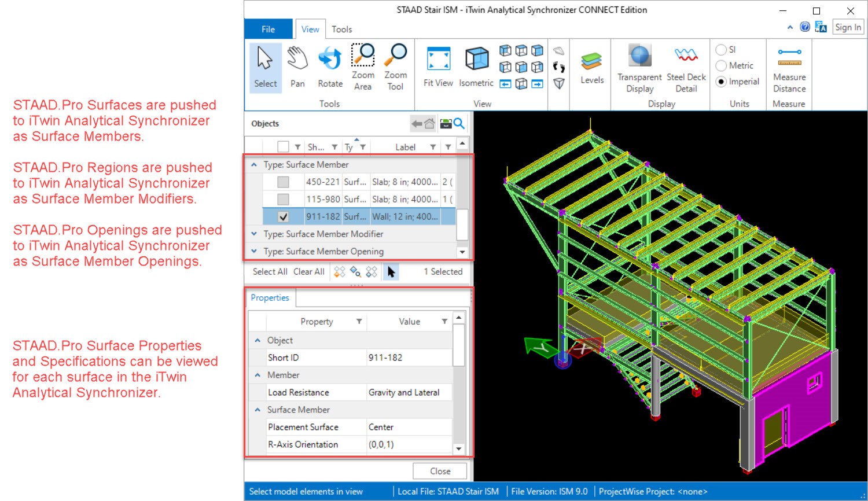The image size is (868, 501).
Task: Select the Zoom Tool magnifier
Action: 396,68
